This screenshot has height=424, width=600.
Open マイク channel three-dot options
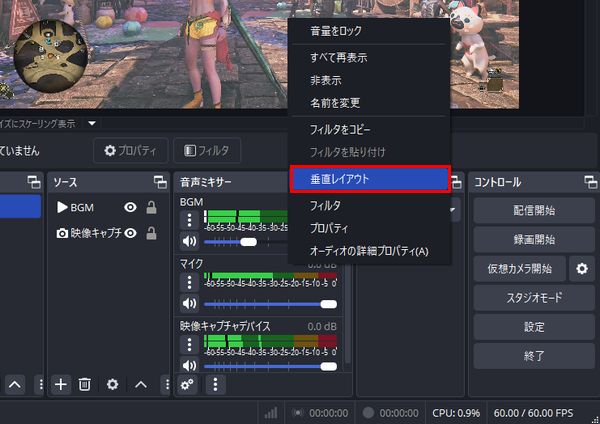pos(189,282)
